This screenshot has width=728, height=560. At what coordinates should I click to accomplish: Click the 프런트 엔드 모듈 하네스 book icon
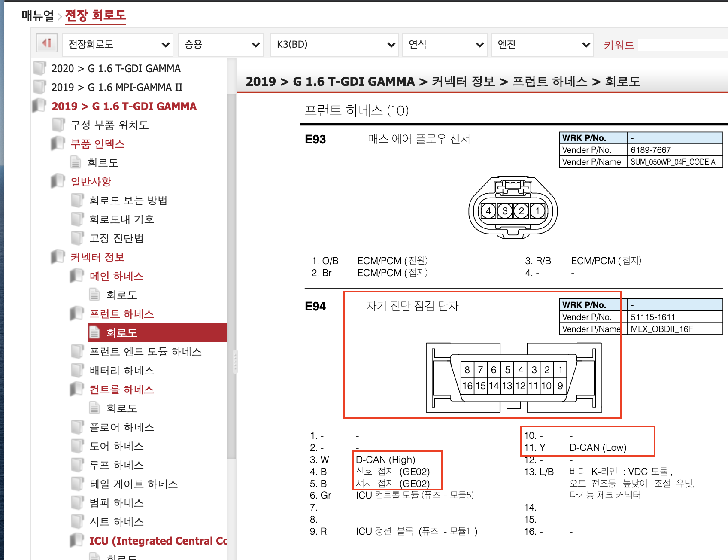point(77,351)
